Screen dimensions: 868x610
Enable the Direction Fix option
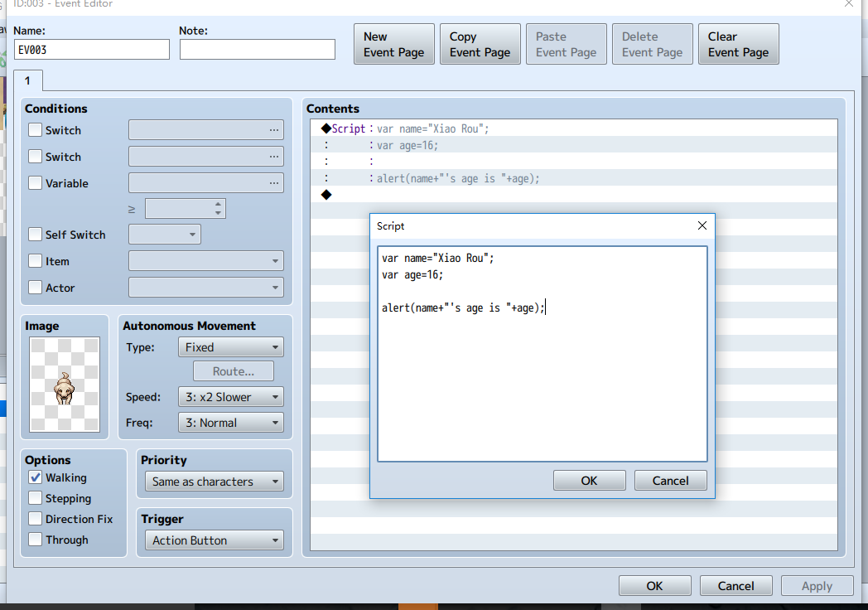[35, 519]
